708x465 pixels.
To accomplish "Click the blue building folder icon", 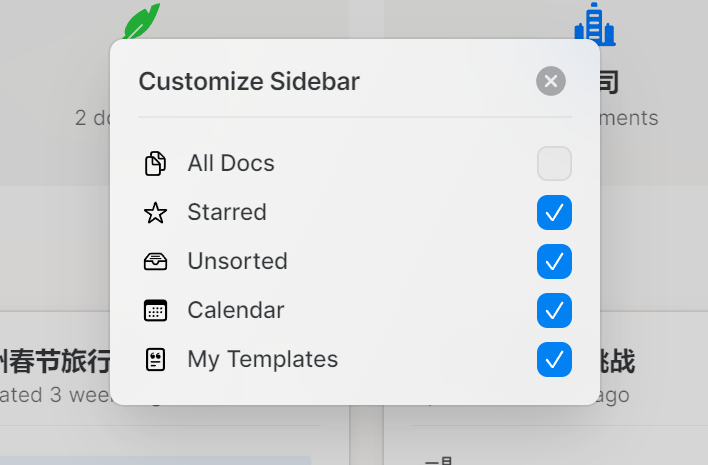I will click(594, 24).
